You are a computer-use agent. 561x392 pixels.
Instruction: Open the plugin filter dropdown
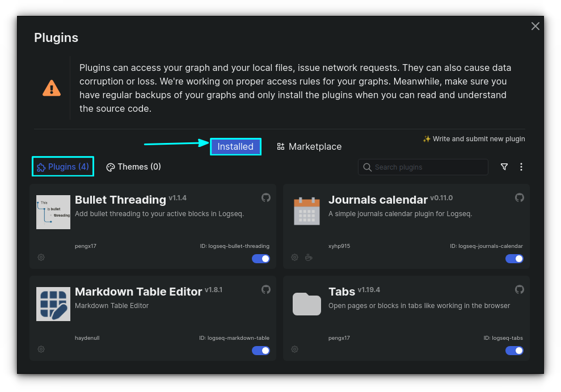point(504,167)
